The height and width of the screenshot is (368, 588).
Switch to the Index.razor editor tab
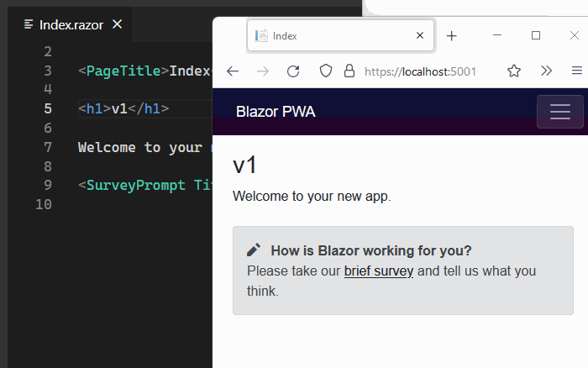[x=71, y=24]
